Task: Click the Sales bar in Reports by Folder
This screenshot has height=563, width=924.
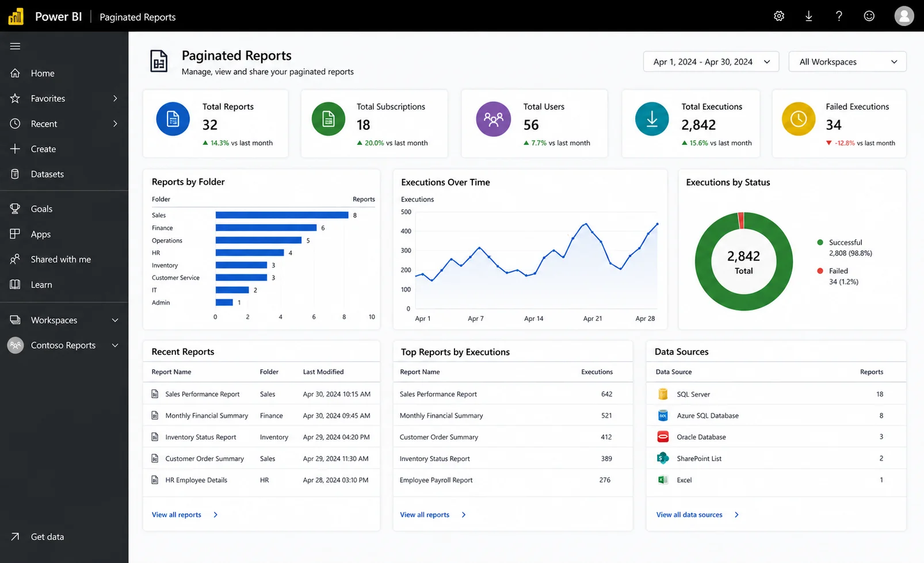Action: pyautogui.click(x=282, y=215)
